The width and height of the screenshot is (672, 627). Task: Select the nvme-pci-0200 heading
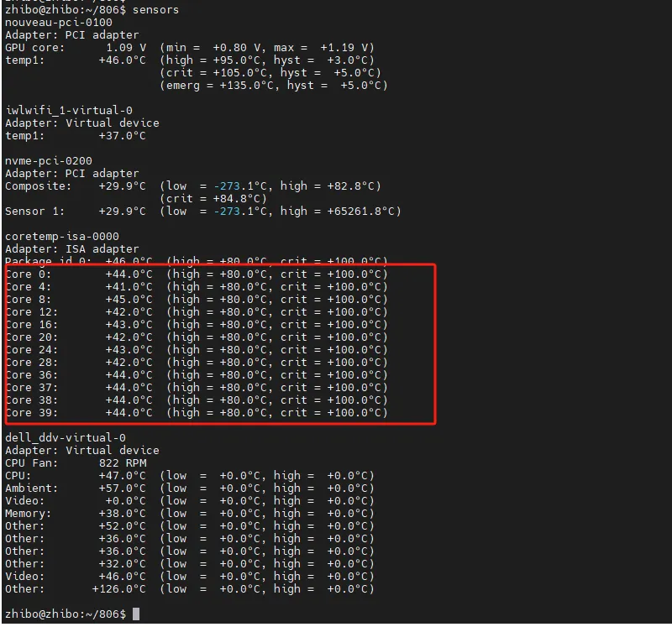click(x=49, y=160)
